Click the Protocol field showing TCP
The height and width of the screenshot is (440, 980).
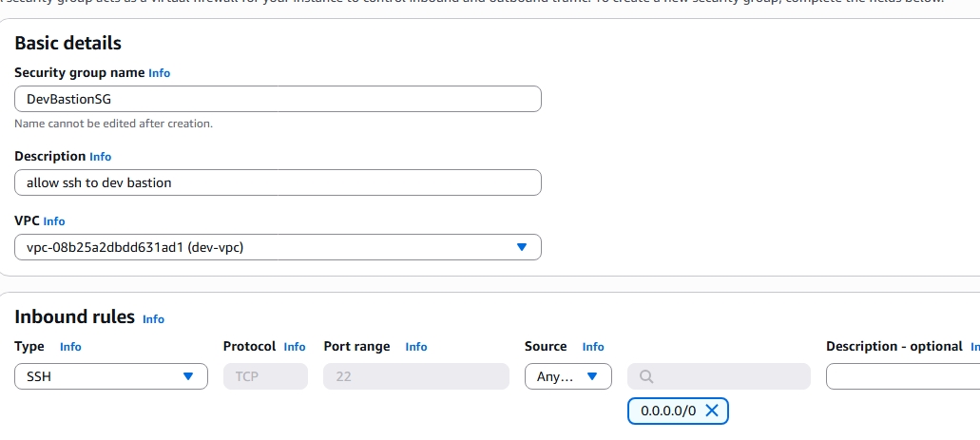pyautogui.click(x=265, y=376)
